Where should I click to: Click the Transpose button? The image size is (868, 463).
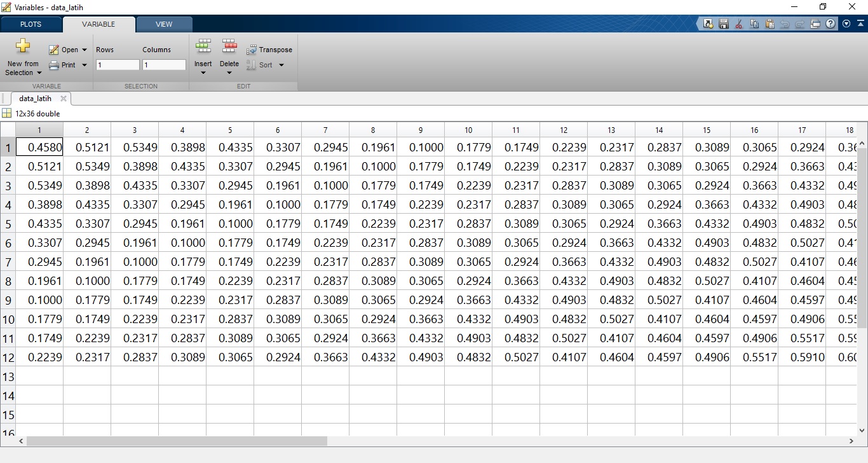[x=269, y=50]
